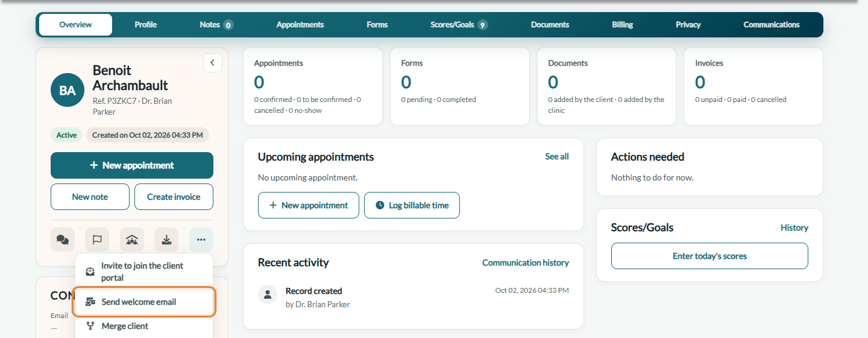The image size is (868, 338).
Task: Click New appointment under Upcoming appointments
Action: (x=309, y=205)
